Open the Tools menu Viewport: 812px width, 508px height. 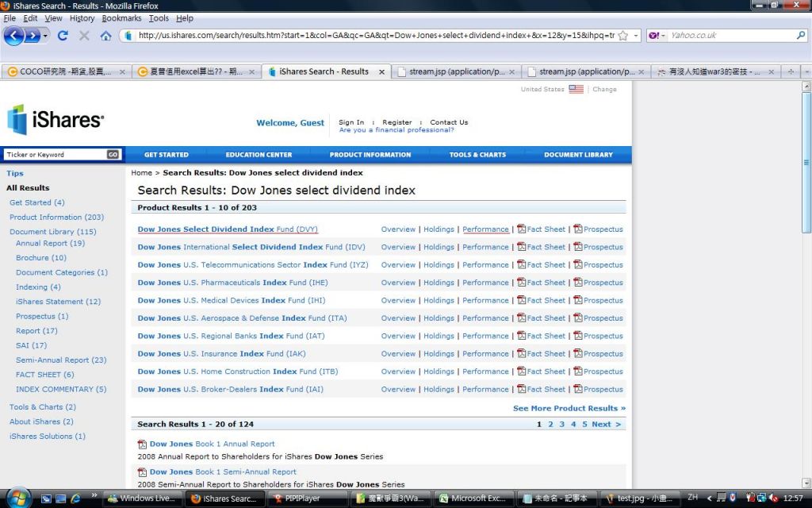pos(159,18)
